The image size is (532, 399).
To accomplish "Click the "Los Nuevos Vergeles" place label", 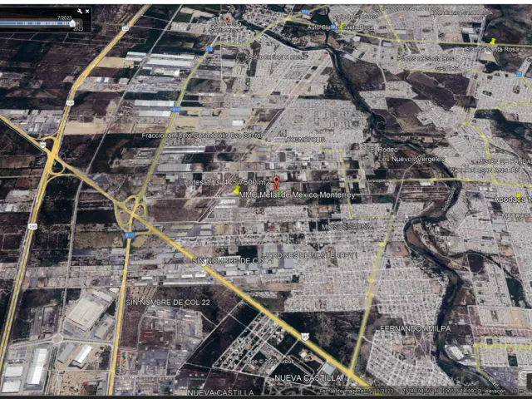I will coord(411,159).
